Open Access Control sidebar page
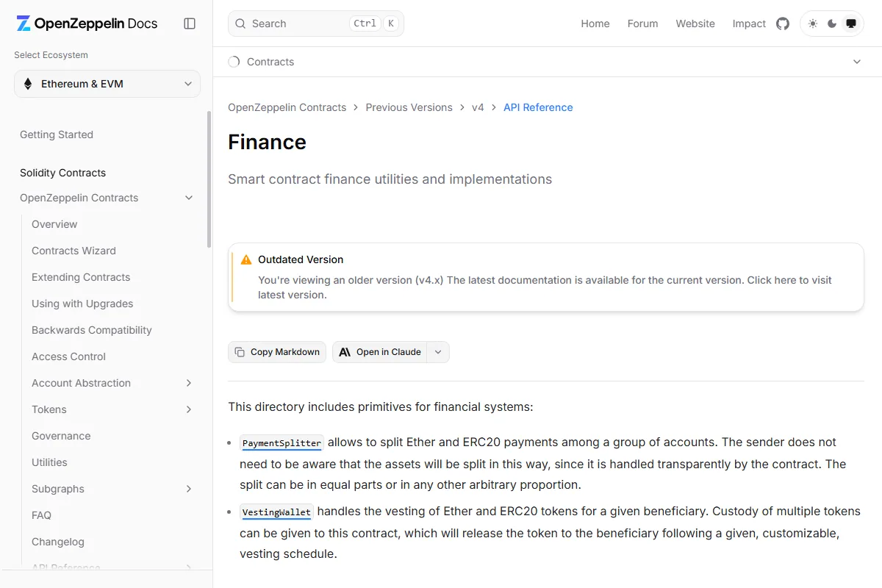The image size is (882, 588). pos(68,356)
